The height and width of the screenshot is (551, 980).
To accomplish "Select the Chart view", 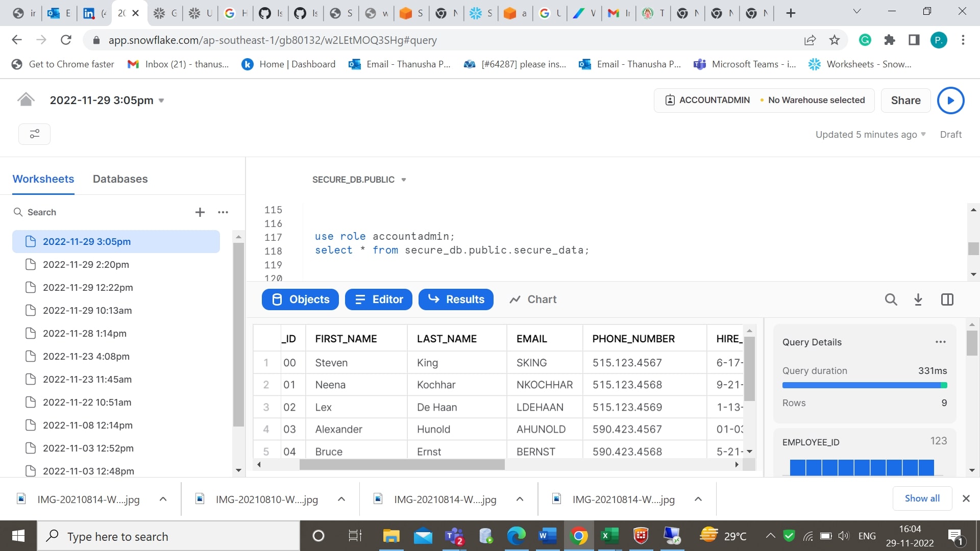I will 532,299.
